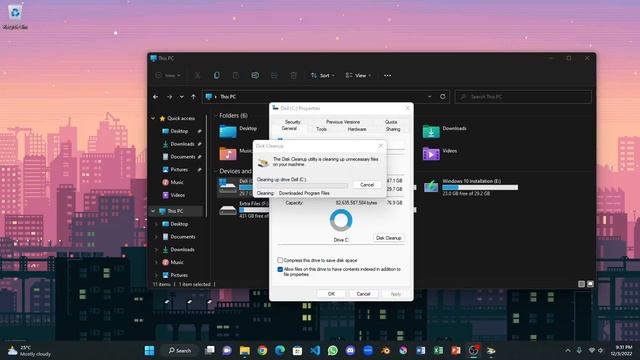
Task: Open recent locations dropdown next to forward arrow
Action: point(182,97)
